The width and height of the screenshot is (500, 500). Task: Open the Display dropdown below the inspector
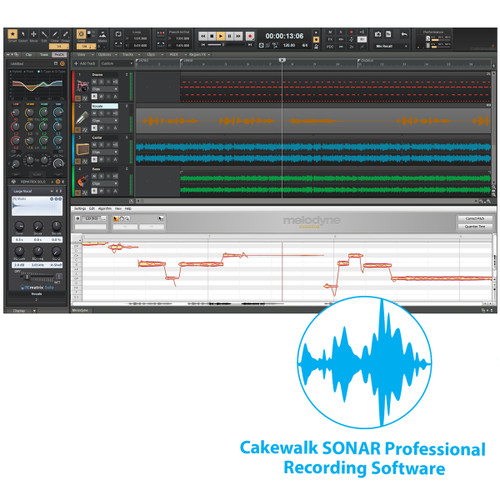pyautogui.click(x=24, y=310)
